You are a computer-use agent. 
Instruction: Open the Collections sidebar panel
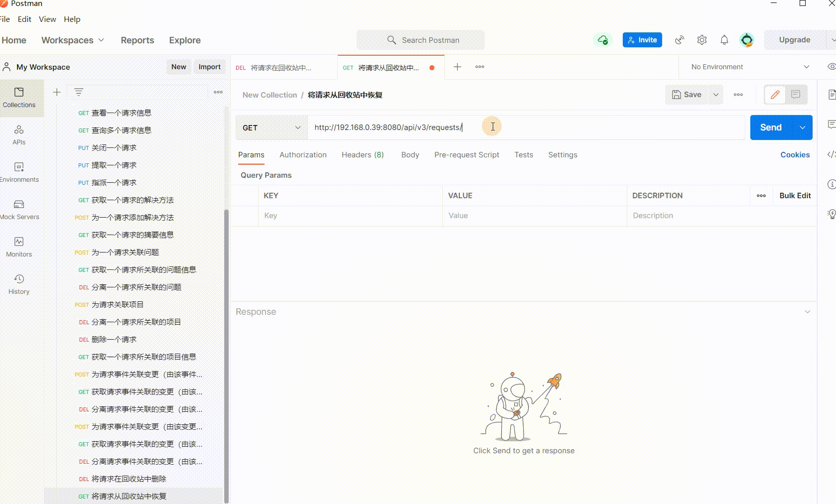pyautogui.click(x=19, y=98)
